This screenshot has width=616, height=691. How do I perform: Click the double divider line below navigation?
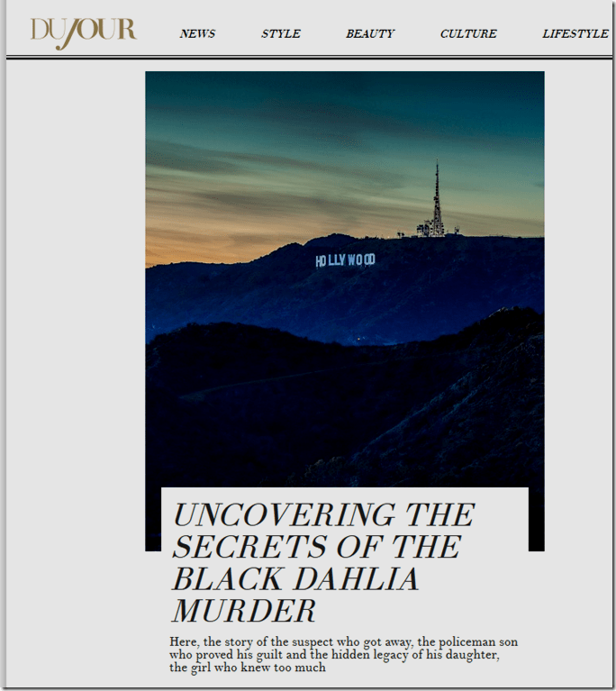pyautogui.click(x=308, y=58)
